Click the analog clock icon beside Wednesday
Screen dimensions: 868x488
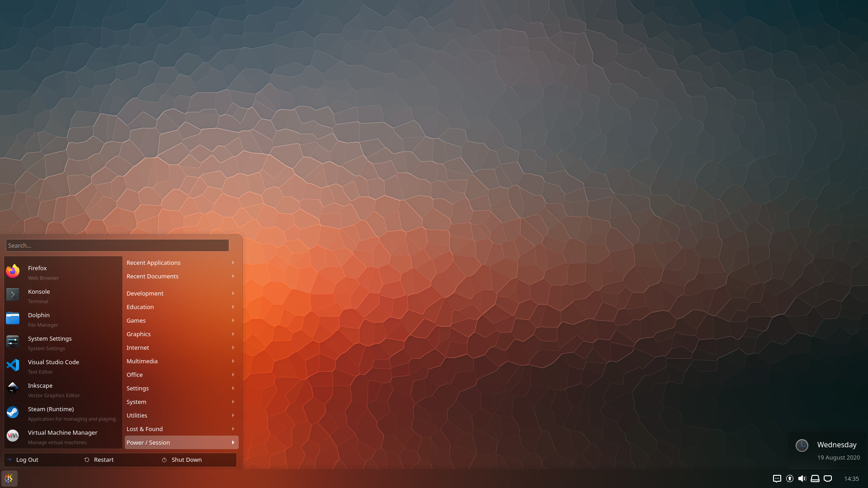(x=802, y=446)
